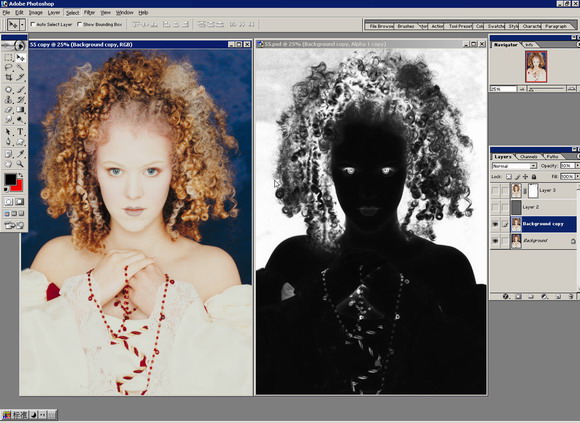This screenshot has width=580, height=423.
Task: Select the Zoom tool
Action: click(x=20, y=164)
